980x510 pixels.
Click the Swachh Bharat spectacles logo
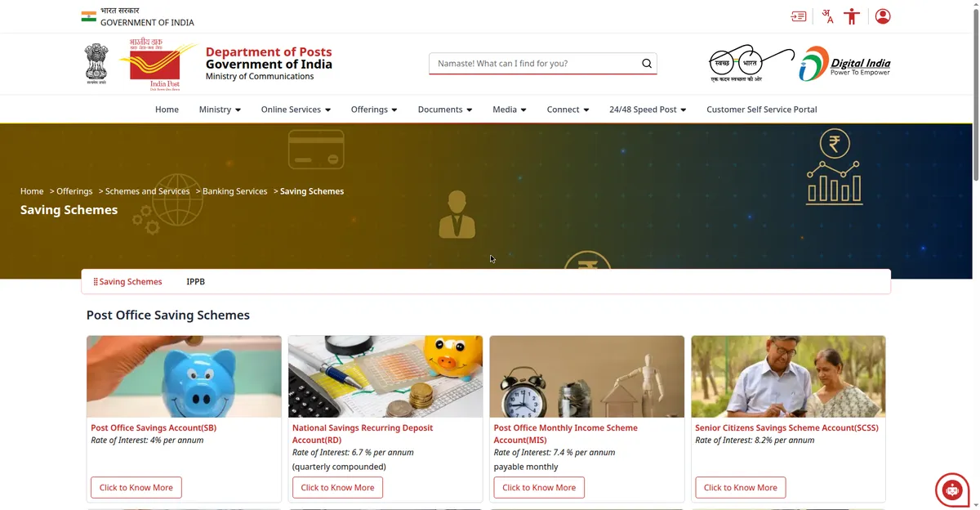(751, 63)
